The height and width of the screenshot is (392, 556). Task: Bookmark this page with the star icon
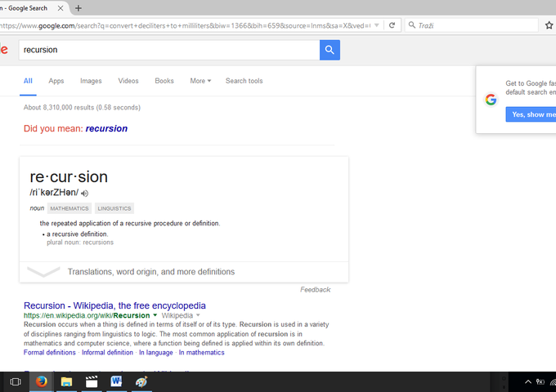(549, 25)
